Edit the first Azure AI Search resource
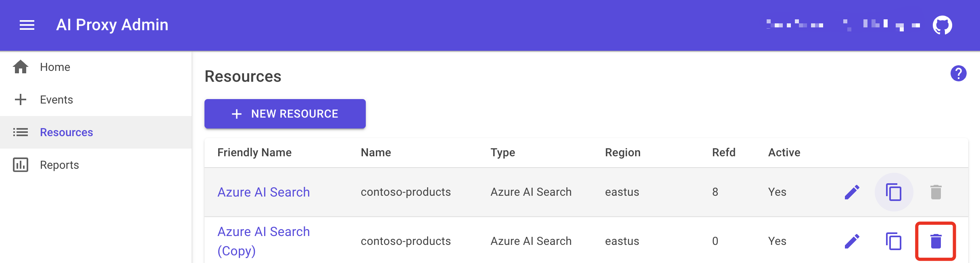Screen dimensions: 980x263 point(852,192)
